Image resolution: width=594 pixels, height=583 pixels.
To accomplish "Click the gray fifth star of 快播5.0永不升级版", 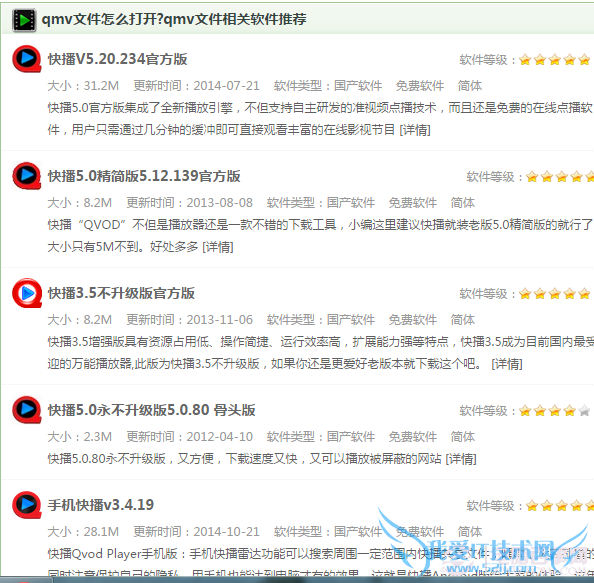I will 584,411.
